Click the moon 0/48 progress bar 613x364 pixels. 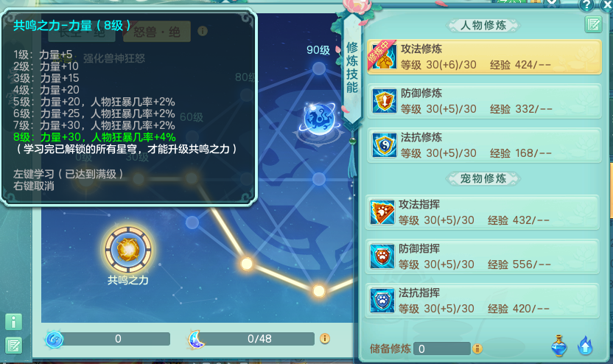(258, 339)
